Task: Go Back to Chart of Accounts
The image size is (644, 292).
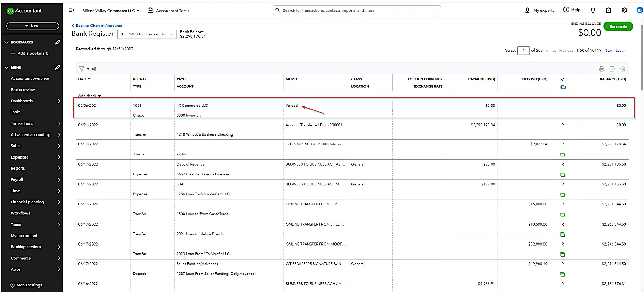Action: pos(97,25)
